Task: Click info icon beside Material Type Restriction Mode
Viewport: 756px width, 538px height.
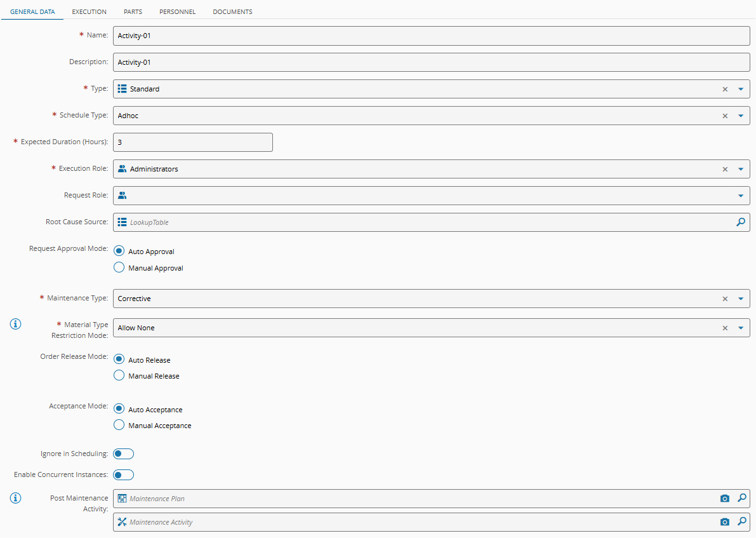Action: point(15,324)
